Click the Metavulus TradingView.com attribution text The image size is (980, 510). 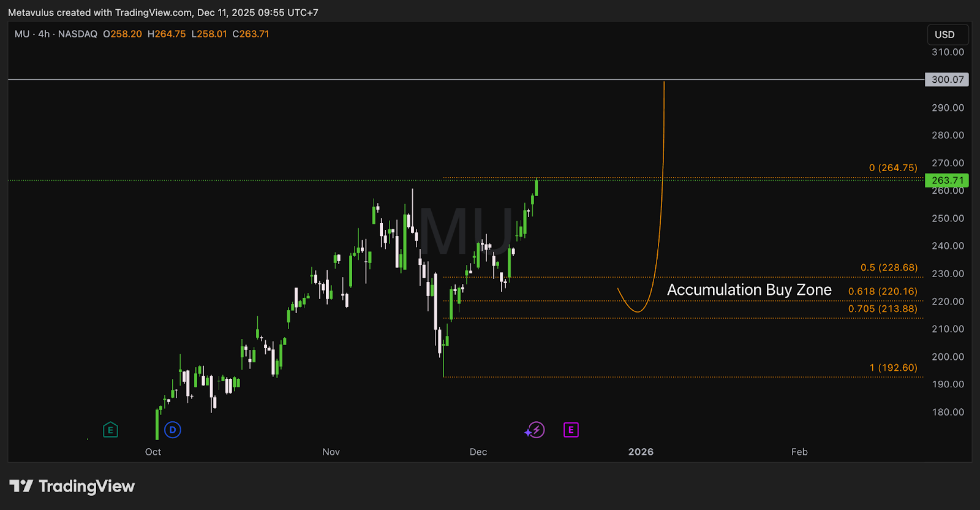point(163,12)
